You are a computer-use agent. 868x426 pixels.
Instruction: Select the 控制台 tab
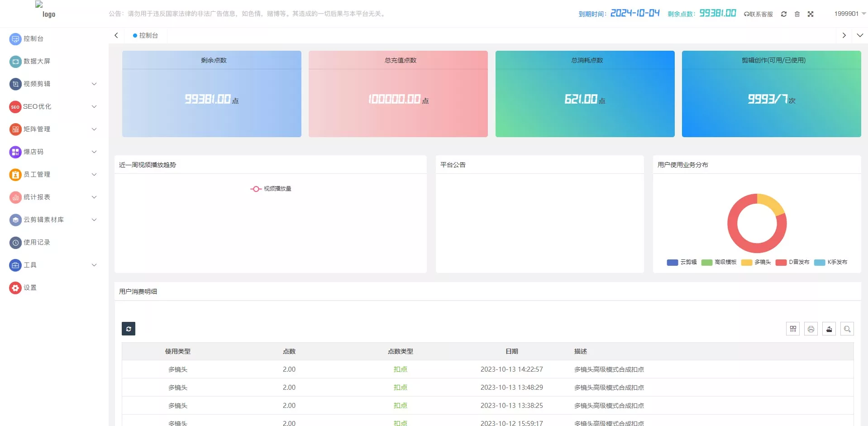145,35
